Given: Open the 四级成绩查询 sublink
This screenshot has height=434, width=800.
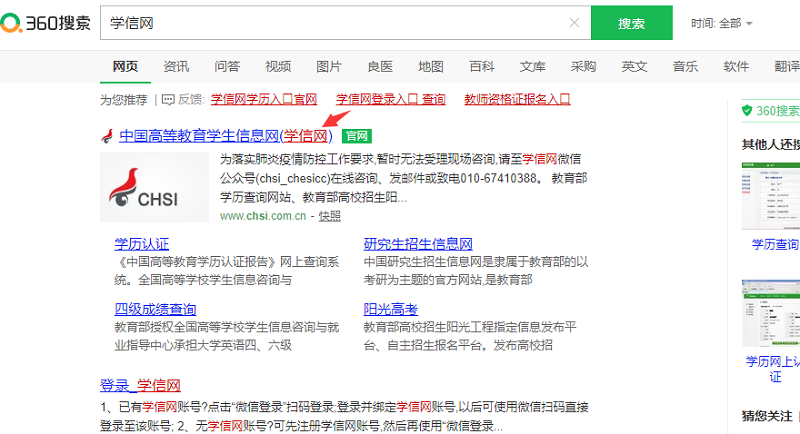Looking at the screenshot, I should pos(155,310).
